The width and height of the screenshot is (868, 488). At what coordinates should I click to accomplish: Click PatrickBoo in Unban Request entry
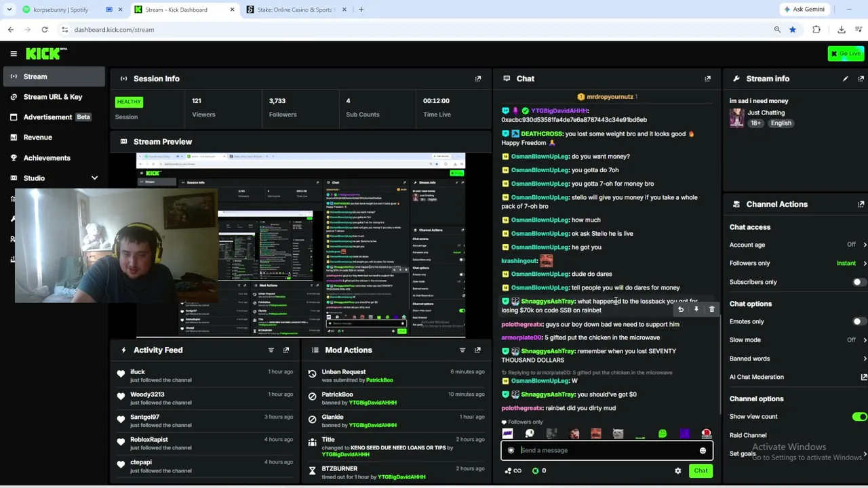pos(379,380)
